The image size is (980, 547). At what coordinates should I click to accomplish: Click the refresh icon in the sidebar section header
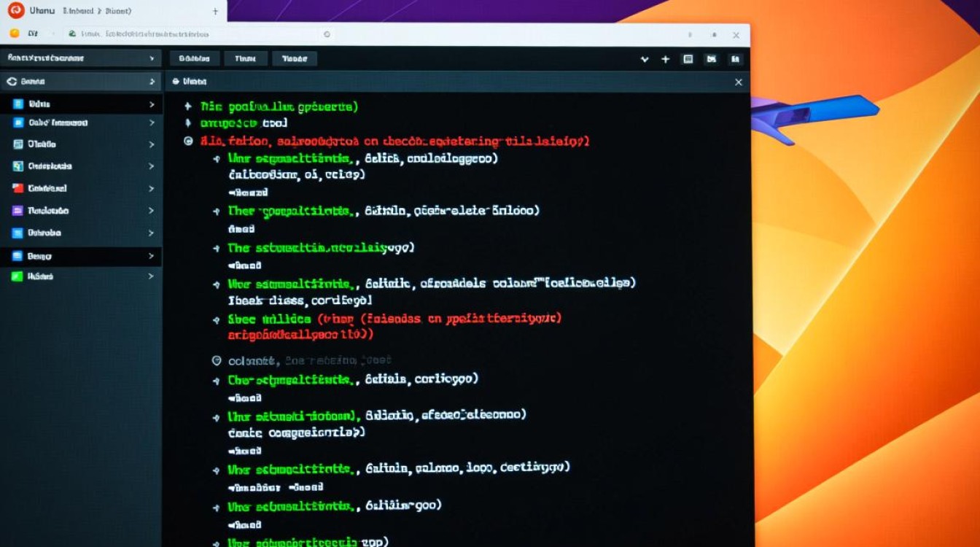[12, 82]
